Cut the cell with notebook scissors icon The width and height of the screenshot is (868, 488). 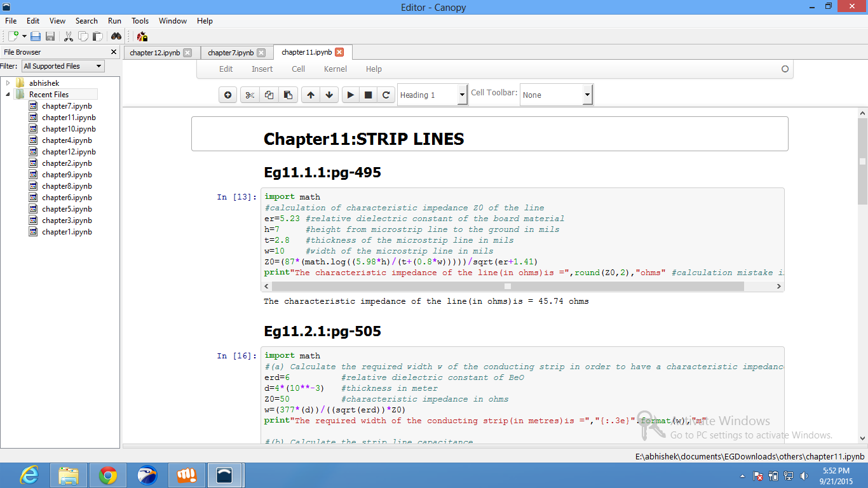250,95
